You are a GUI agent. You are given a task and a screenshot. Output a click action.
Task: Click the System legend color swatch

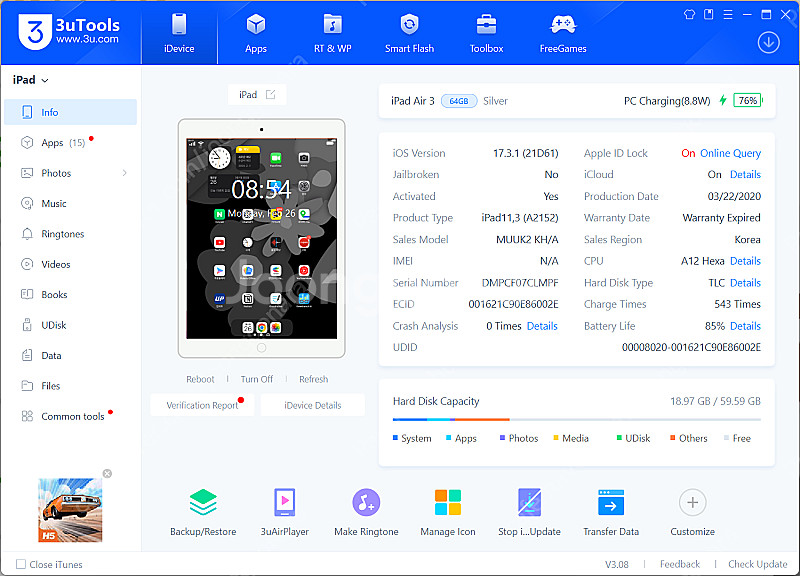point(395,438)
